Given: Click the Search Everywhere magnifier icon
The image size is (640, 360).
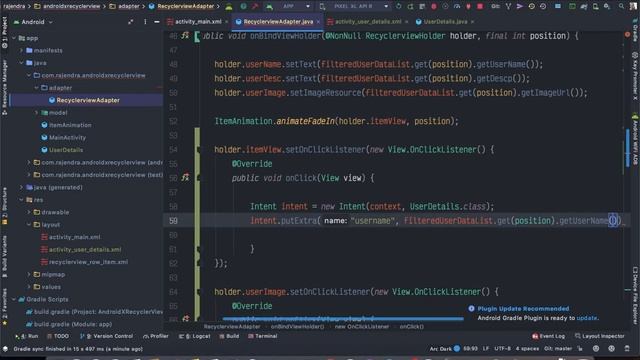Looking at the screenshot, I should point(621,7).
